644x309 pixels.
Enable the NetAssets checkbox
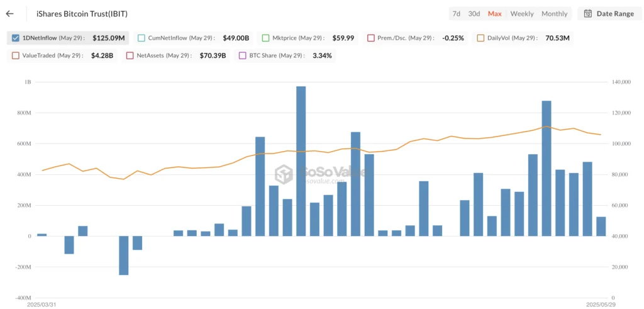pos(130,55)
